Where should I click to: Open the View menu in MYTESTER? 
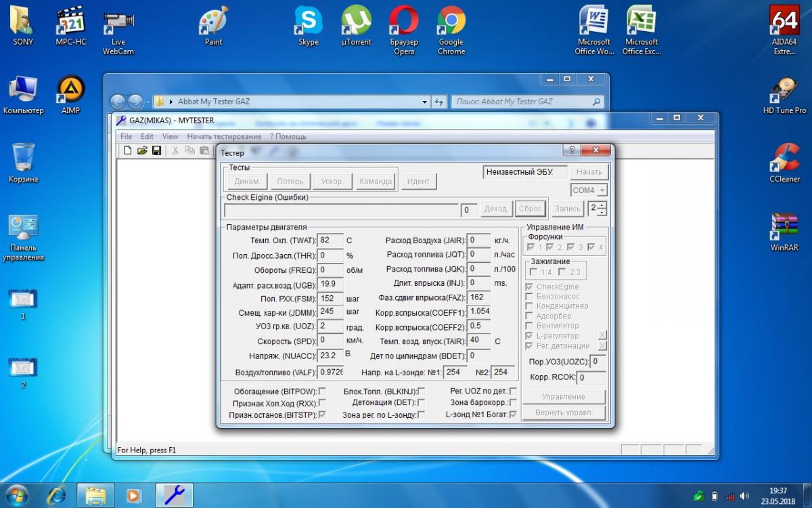171,136
